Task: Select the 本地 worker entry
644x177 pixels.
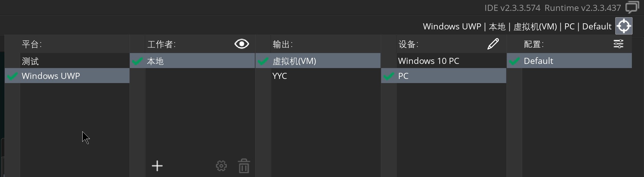Action: [x=155, y=61]
